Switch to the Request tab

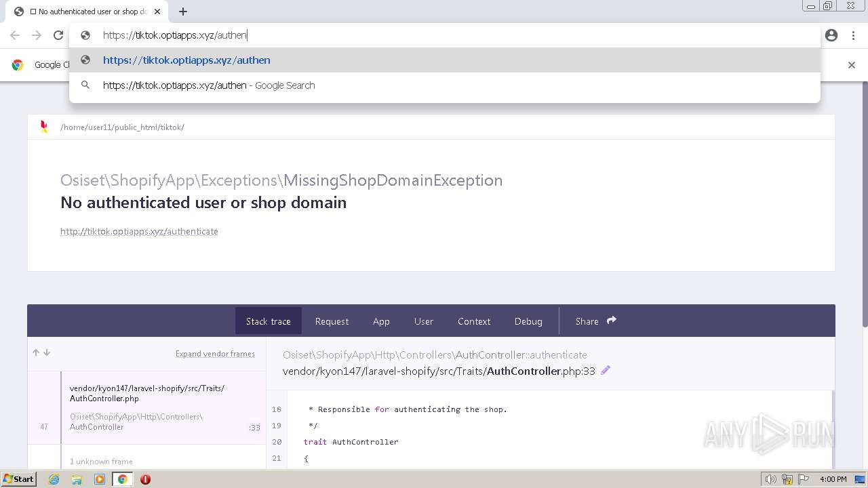click(x=332, y=321)
